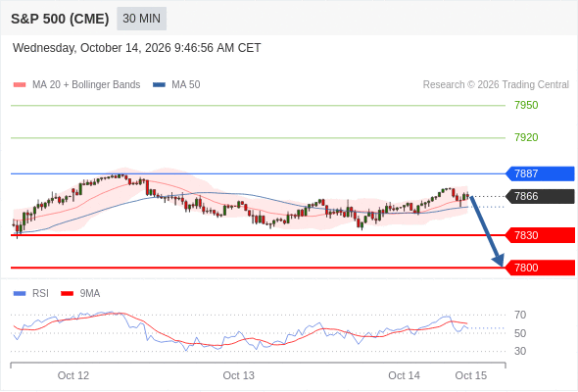Click the black 7866 current price tag
Screen dimensions: 578x392
[x=540, y=196]
